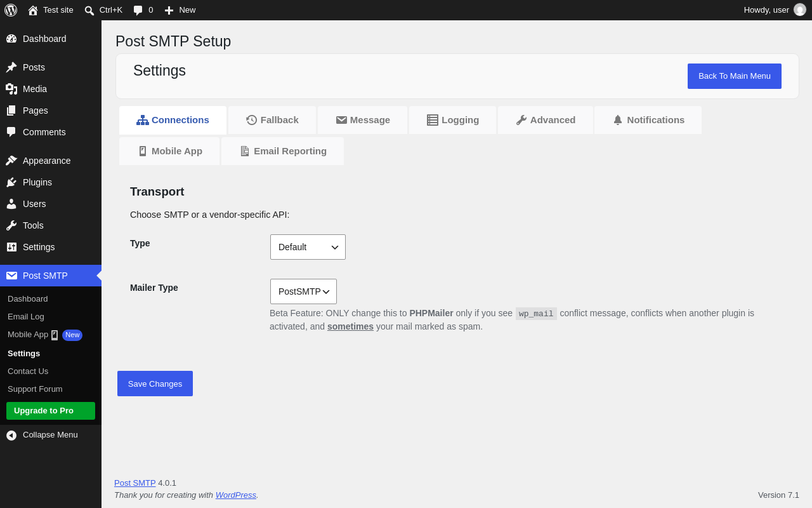Image resolution: width=812 pixels, height=508 pixels.
Task: Click the Settings sliders icon in sidebar
Action: click(11, 247)
